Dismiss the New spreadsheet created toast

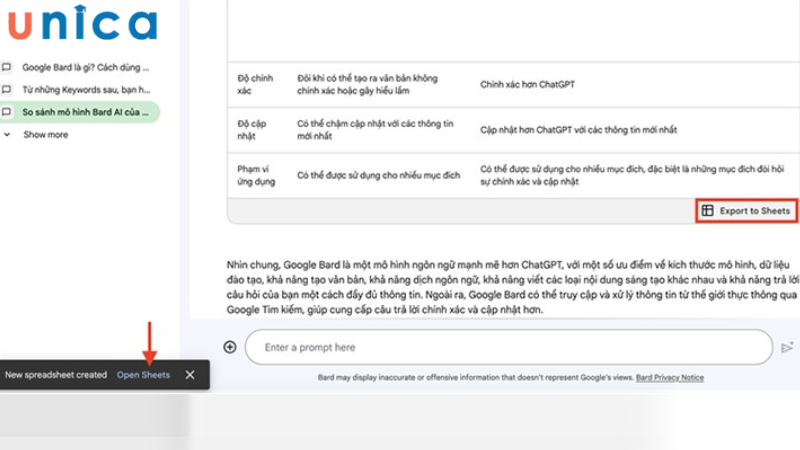(x=190, y=374)
